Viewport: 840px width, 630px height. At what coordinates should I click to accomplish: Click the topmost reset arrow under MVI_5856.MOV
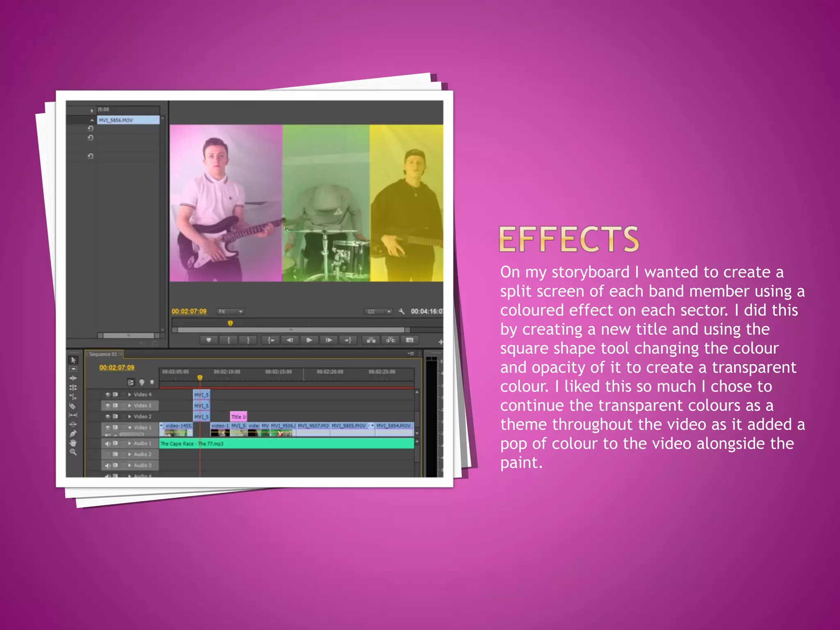click(90, 128)
